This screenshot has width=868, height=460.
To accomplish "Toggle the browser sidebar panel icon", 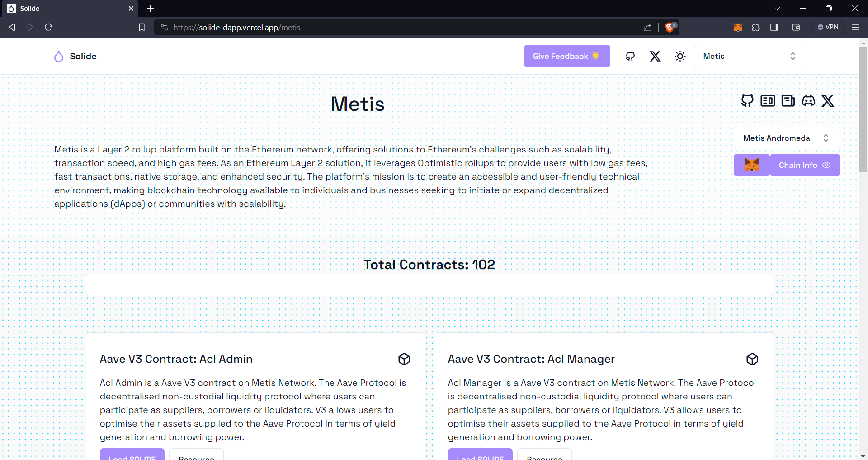I will click(774, 27).
